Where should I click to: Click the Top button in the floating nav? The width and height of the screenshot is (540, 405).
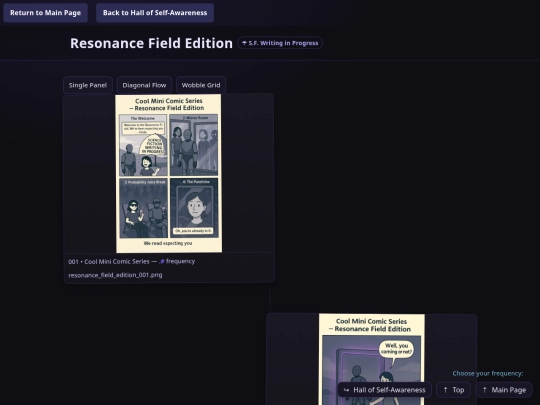pyautogui.click(x=453, y=390)
